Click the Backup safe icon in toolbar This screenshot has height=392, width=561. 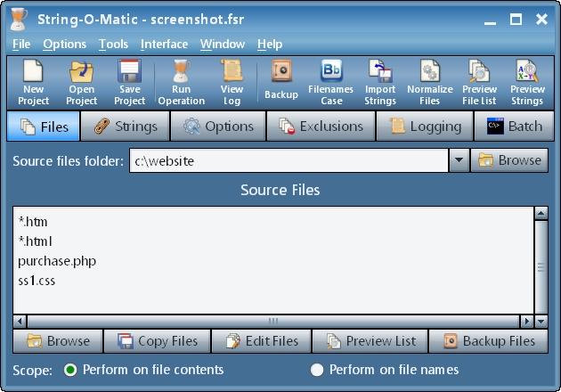click(x=281, y=71)
